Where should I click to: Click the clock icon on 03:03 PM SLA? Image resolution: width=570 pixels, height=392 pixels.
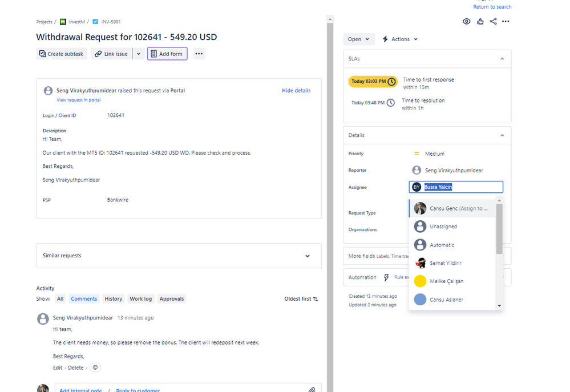pyautogui.click(x=391, y=82)
